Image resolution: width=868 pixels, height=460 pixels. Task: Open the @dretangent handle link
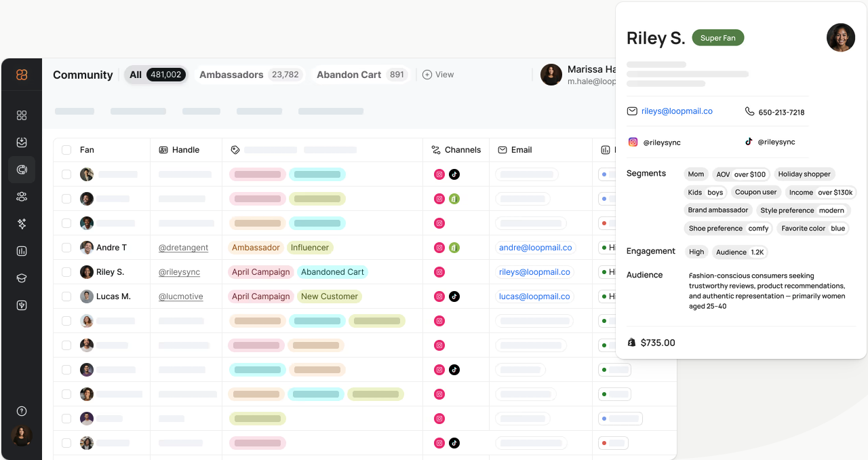183,248
